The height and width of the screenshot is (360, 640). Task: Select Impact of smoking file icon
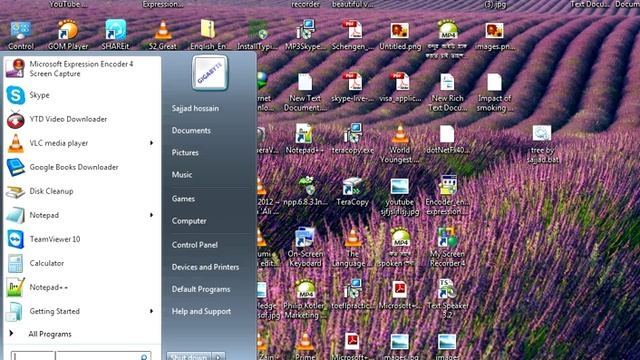(494, 92)
